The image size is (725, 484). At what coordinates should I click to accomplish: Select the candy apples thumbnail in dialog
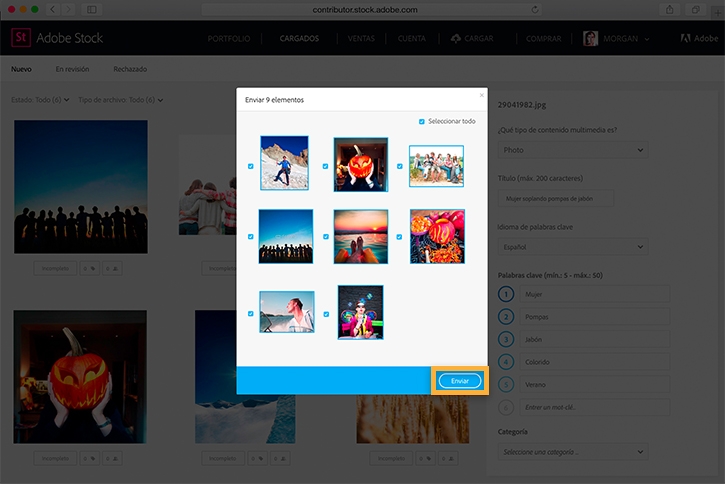(x=437, y=236)
